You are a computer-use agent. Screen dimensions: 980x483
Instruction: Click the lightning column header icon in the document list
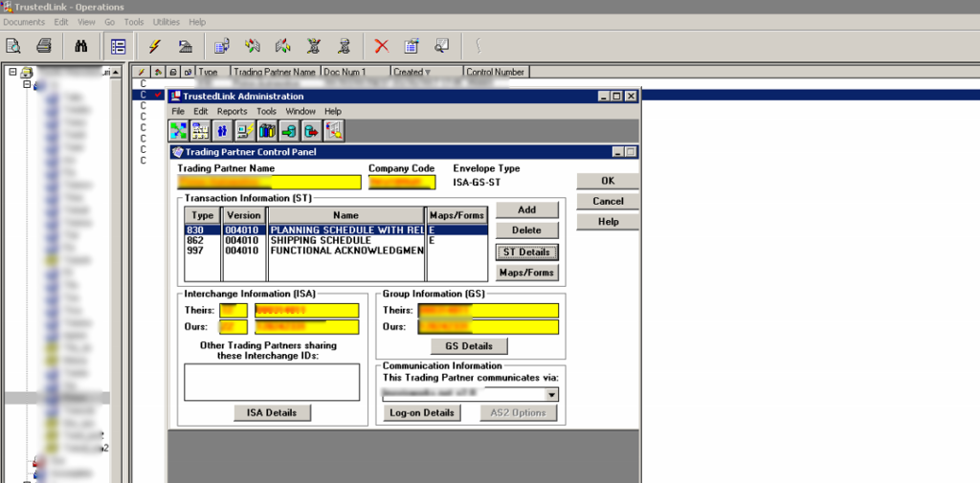click(141, 72)
